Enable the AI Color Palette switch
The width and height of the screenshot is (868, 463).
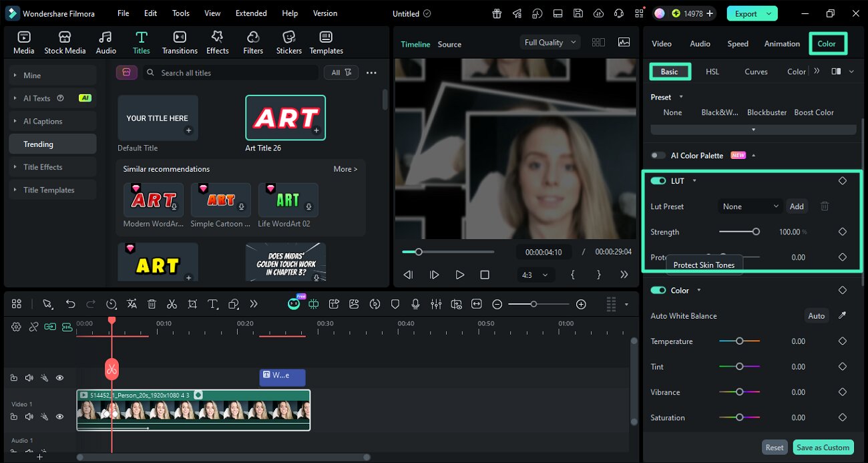(x=658, y=156)
